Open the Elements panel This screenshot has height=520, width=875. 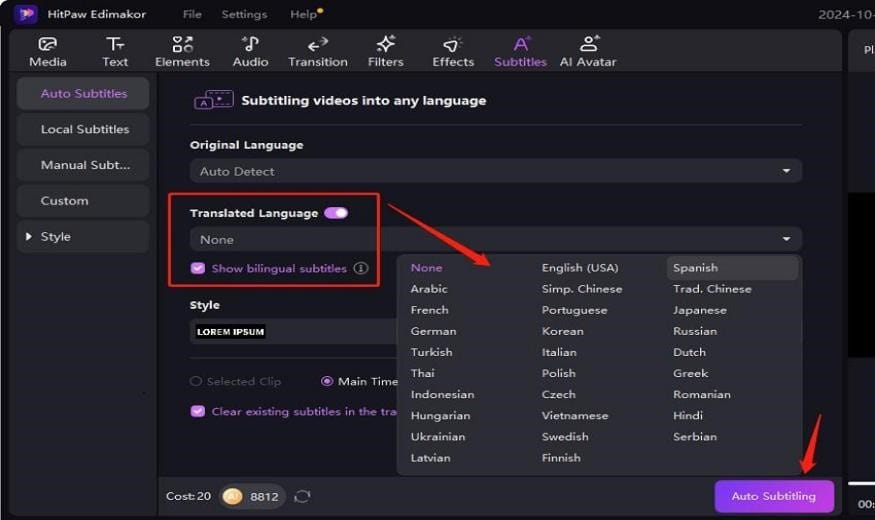coord(182,52)
